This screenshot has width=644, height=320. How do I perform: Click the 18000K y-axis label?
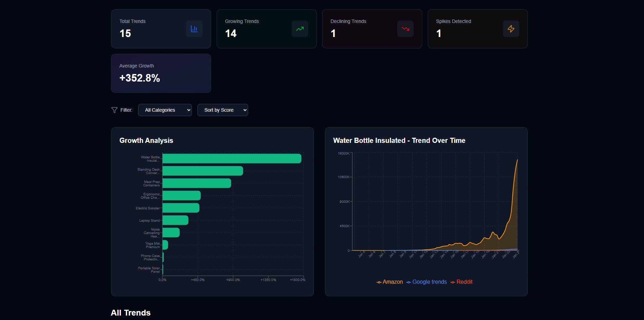pyautogui.click(x=344, y=153)
